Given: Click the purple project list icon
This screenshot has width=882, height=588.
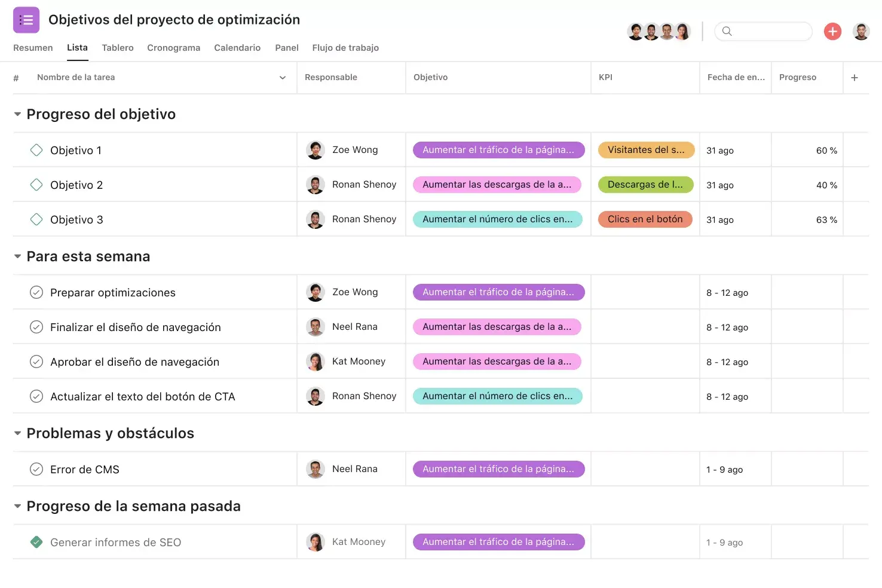Looking at the screenshot, I should coord(26,20).
